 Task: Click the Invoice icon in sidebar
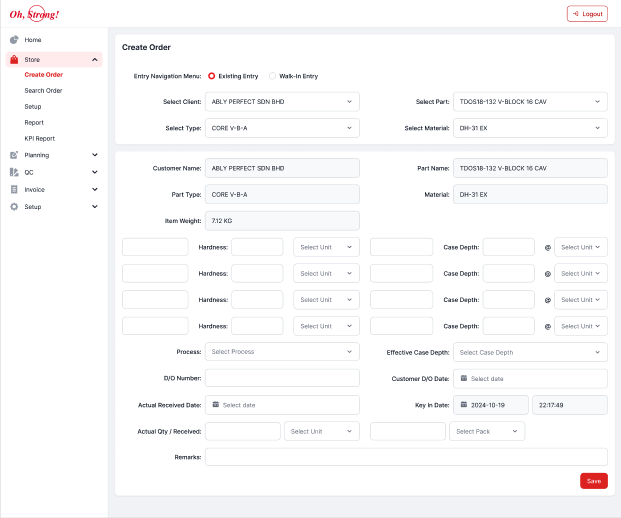pos(14,189)
